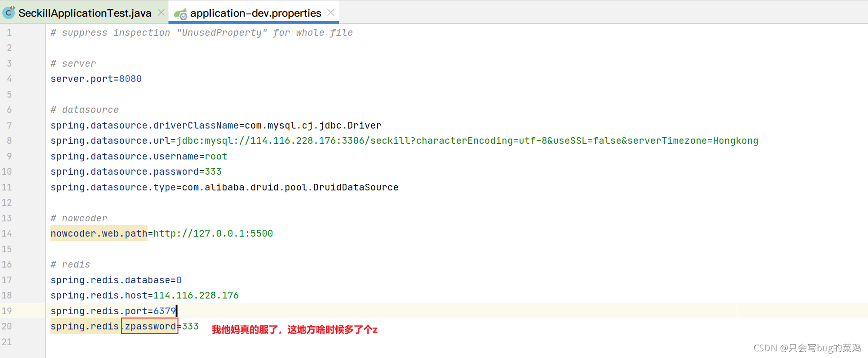Click spring.redis.database=0 line
Screen dimensions: 868x358
[116, 280]
